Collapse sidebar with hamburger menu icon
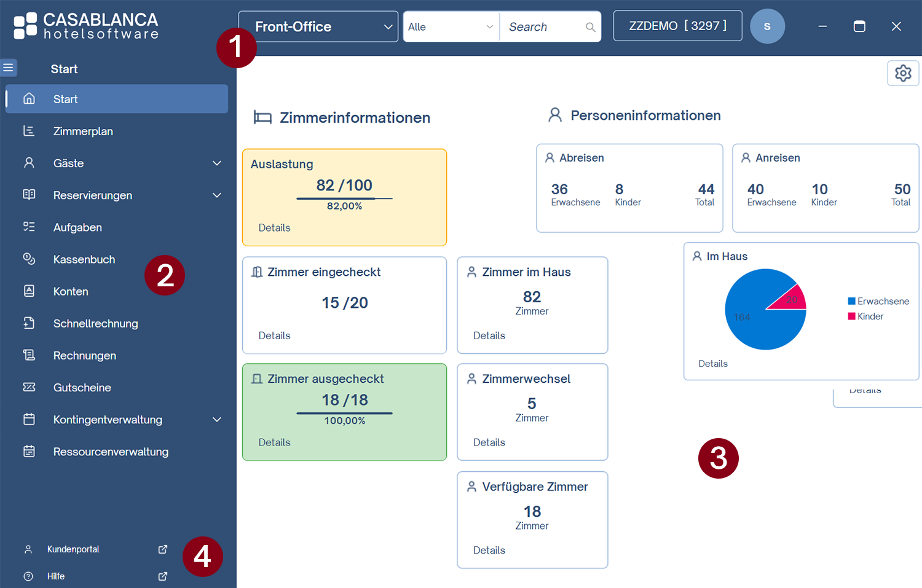This screenshot has height=588, width=922. pyautogui.click(x=9, y=68)
